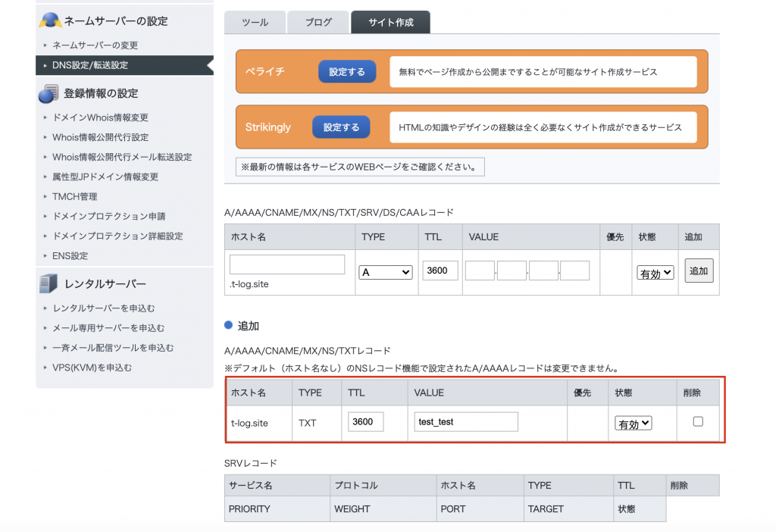This screenshot has width=776, height=532.
Task: Click the 追加 button in the record row
Action: tap(699, 271)
